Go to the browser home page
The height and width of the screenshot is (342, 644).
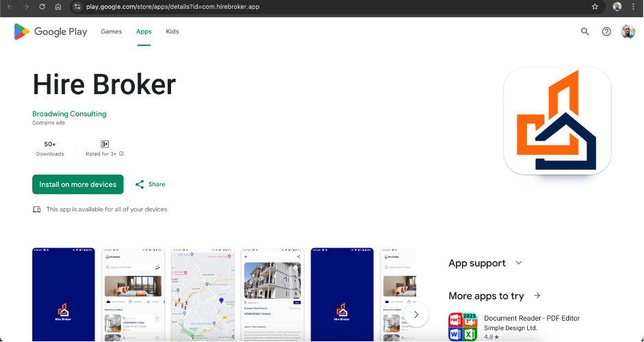[58, 7]
